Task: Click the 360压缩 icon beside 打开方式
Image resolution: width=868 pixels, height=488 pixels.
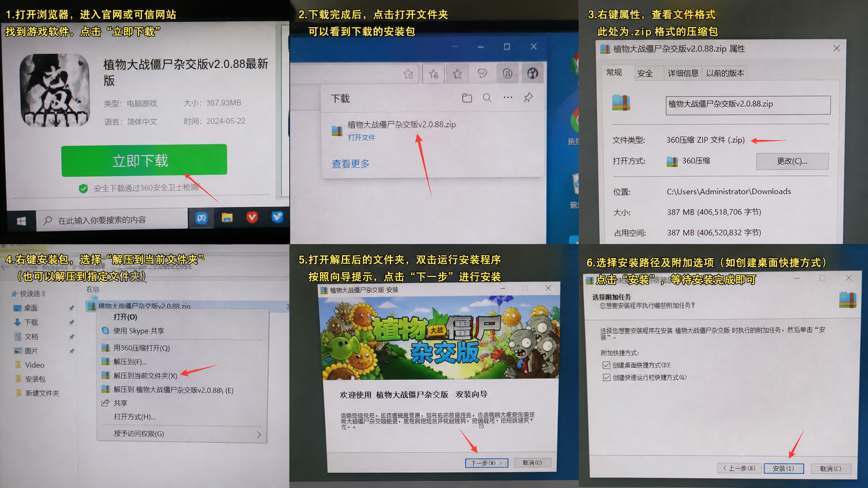Action: (x=672, y=162)
